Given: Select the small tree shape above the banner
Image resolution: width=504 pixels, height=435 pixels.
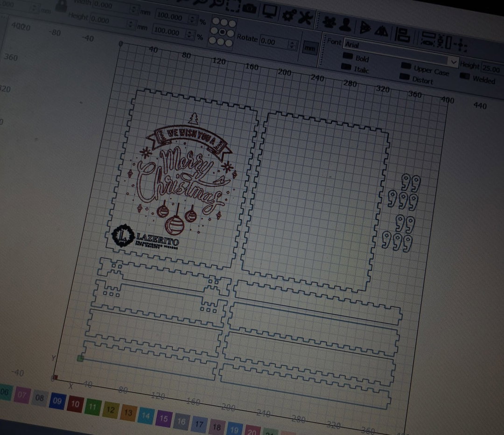Looking at the screenshot, I should point(194,118).
